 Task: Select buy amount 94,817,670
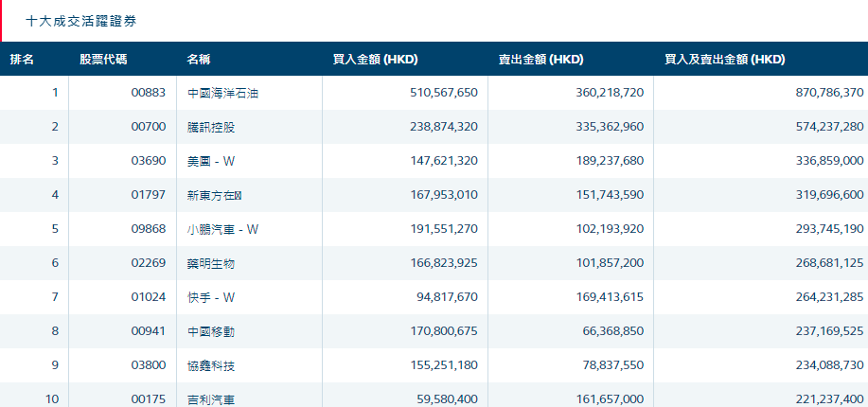(x=448, y=297)
